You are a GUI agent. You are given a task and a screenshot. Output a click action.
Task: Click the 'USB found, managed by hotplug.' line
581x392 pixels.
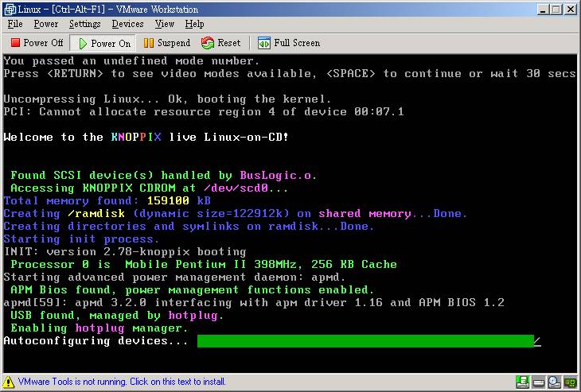117,316
